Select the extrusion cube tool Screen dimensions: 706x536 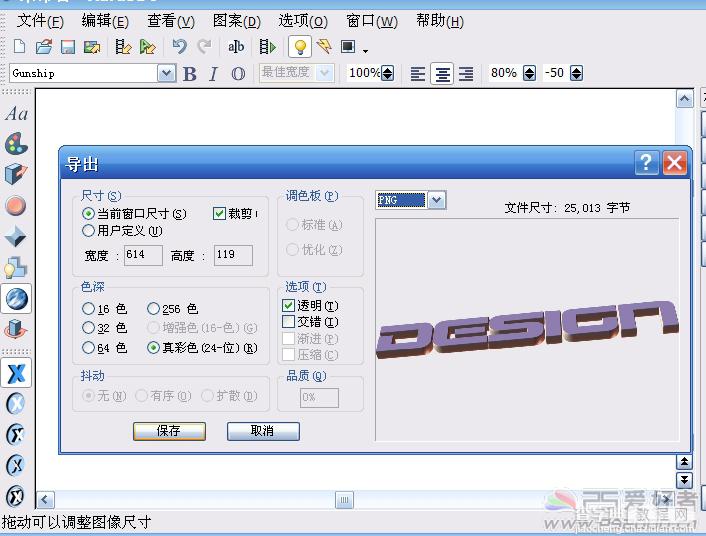tap(16, 174)
